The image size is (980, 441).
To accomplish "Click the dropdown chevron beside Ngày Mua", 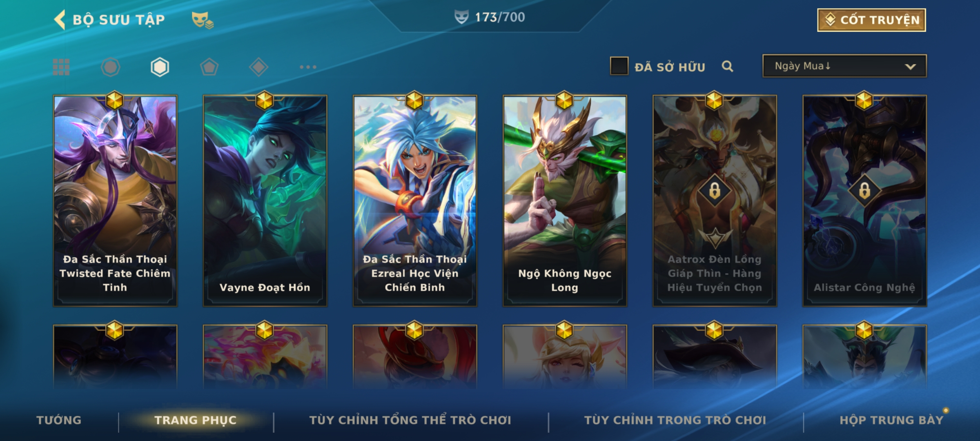I will point(910,67).
